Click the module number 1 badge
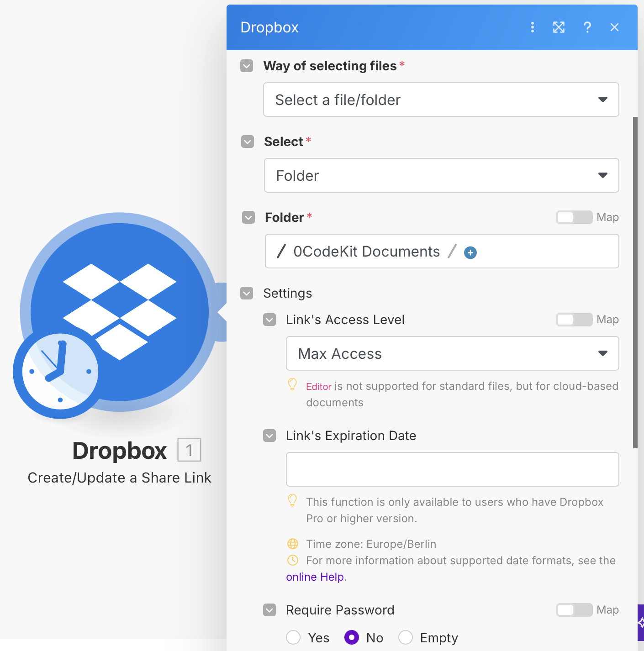The image size is (644, 651). (x=189, y=450)
